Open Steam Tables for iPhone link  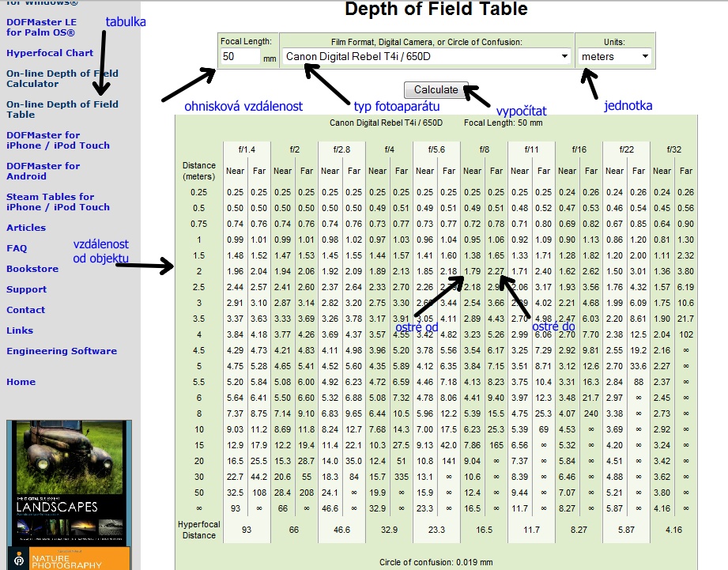(58, 202)
